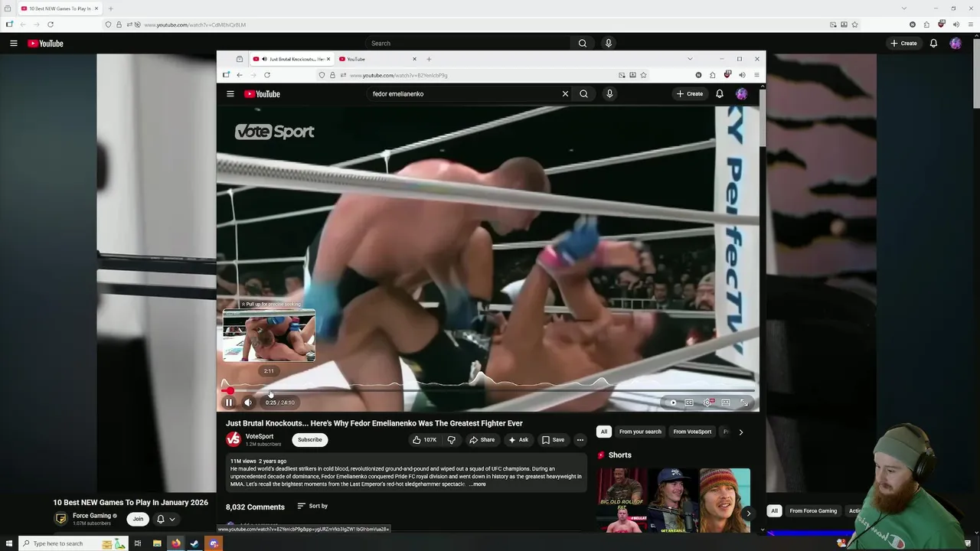
Task: Open player settings gear
Action: tap(708, 403)
